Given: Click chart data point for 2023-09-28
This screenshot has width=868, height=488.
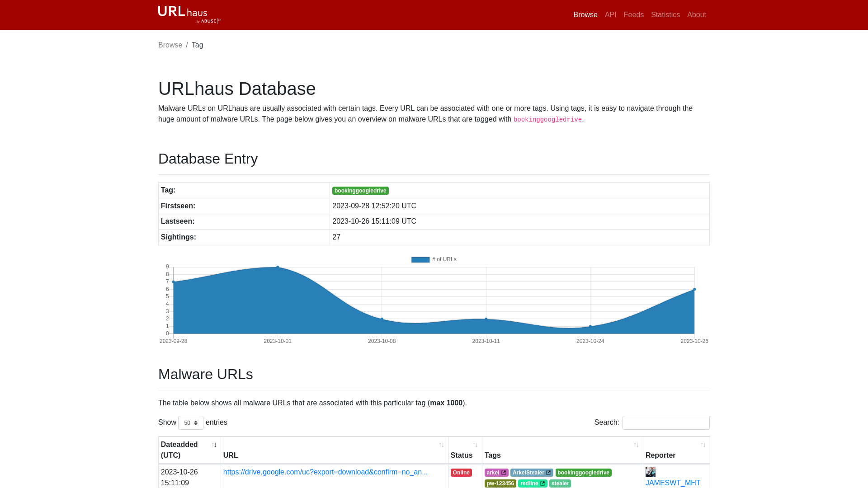Looking at the screenshot, I should pos(174,282).
